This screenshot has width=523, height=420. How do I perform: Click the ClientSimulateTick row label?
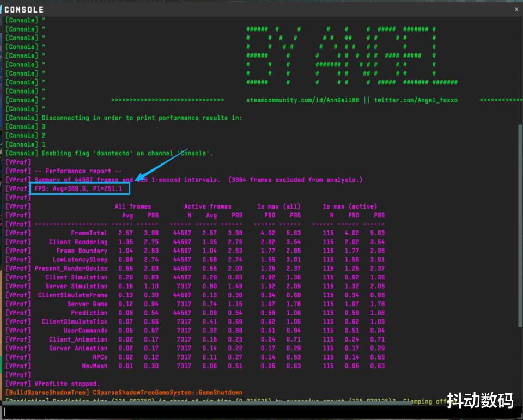(x=75, y=322)
